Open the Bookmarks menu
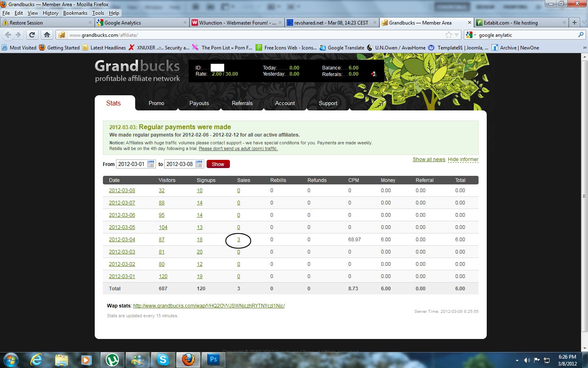The height and width of the screenshot is (368, 588). pyautogui.click(x=75, y=13)
